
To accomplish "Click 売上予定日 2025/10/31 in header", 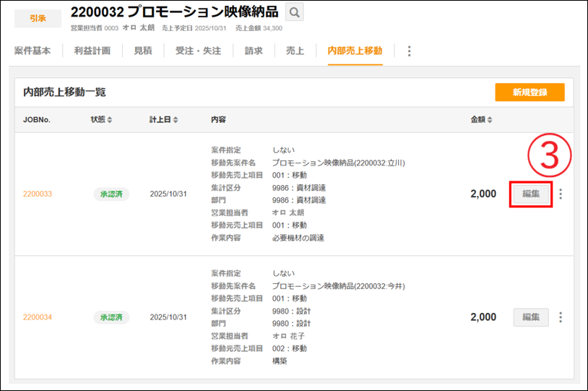I will [194, 28].
